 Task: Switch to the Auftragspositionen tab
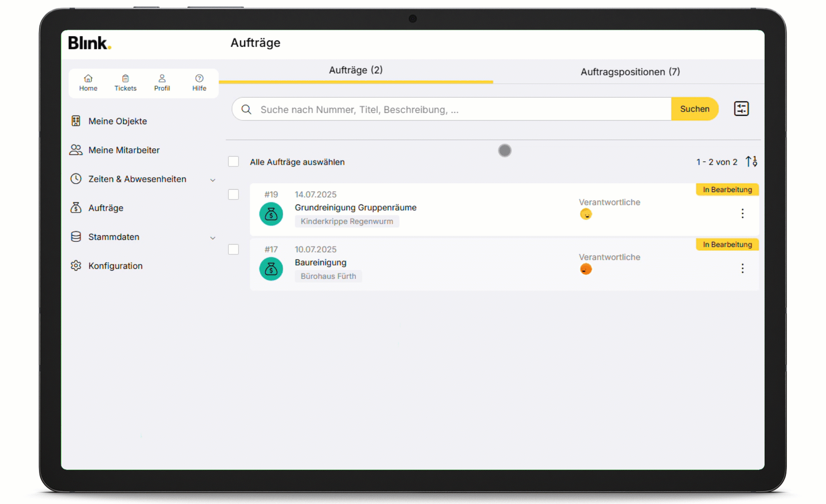(630, 72)
